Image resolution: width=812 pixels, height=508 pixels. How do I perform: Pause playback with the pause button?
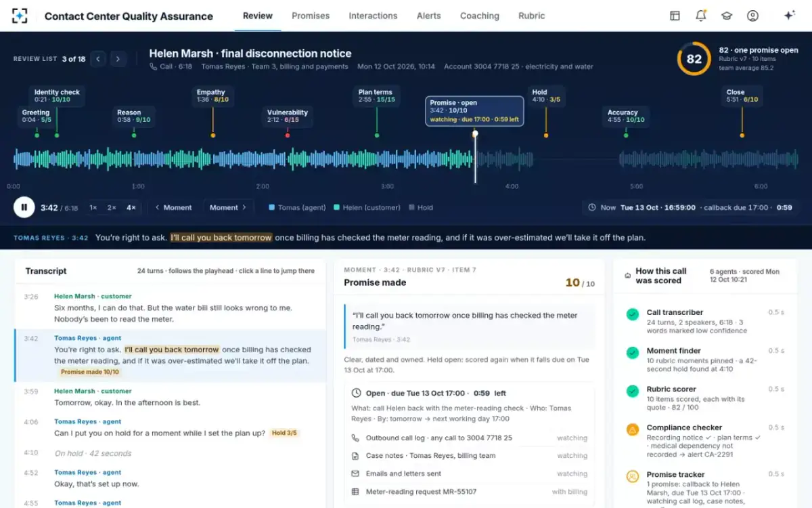pos(24,207)
